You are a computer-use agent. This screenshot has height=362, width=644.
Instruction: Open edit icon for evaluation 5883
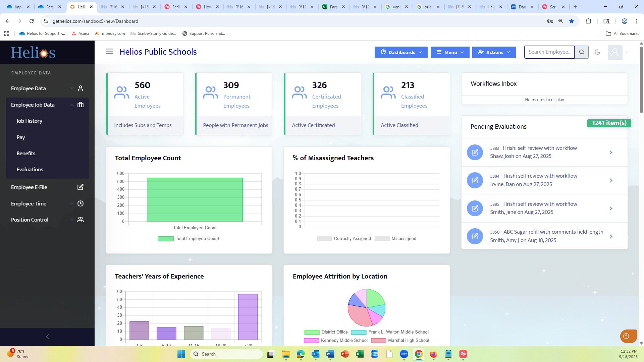click(x=475, y=153)
